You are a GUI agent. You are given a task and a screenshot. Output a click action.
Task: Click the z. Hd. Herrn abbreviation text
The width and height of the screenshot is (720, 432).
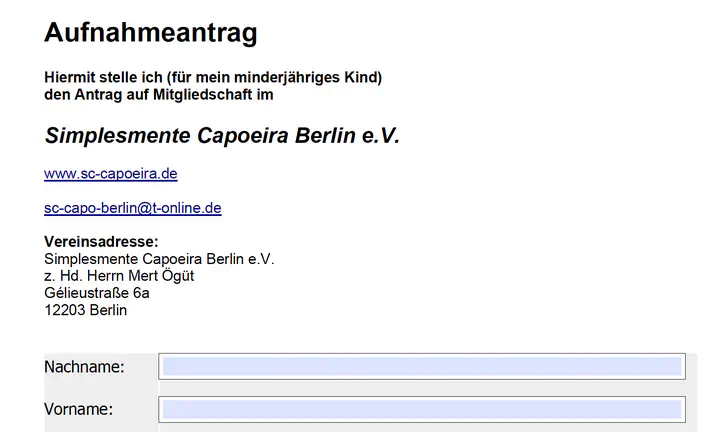(84, 276)
